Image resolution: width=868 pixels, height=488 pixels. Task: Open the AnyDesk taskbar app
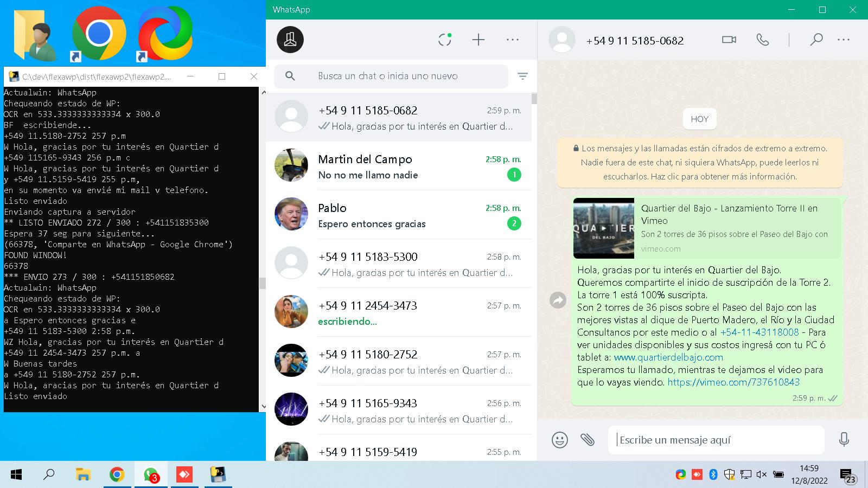tap(184, 475)
